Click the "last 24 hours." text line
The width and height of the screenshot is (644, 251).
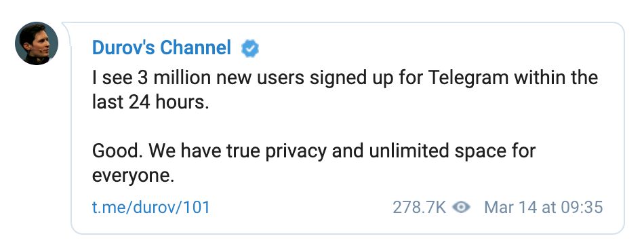pos(150,102)
